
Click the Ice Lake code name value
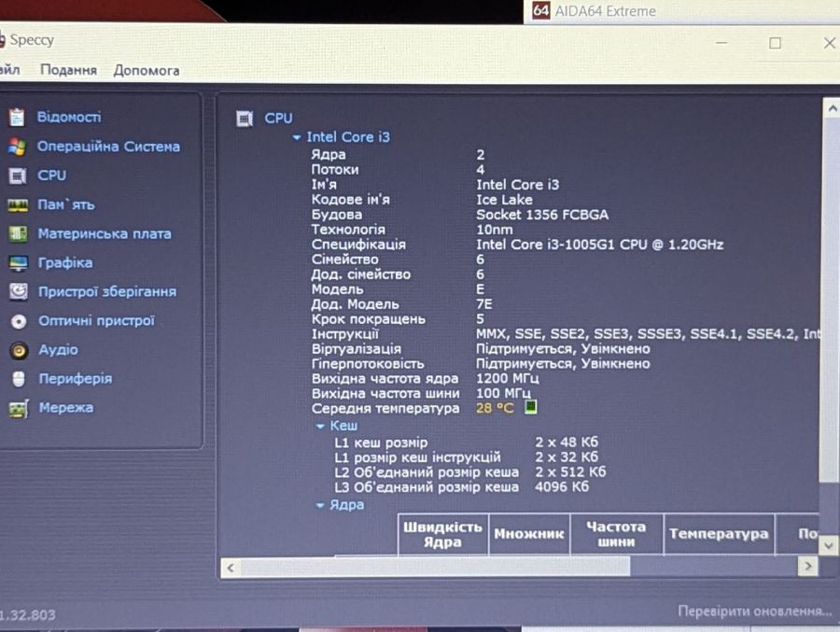pyautogui.click(x=504, y=200)
